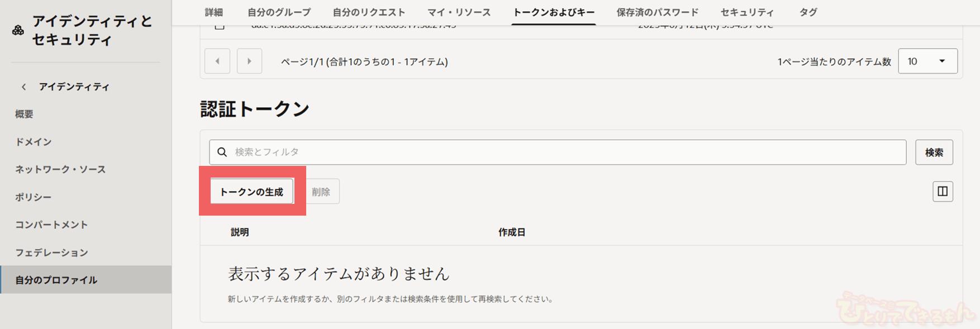This screenshot has width=980, height=329.
Task: Open items-per-page dropdown showing 10
Action: pos(927,61)
